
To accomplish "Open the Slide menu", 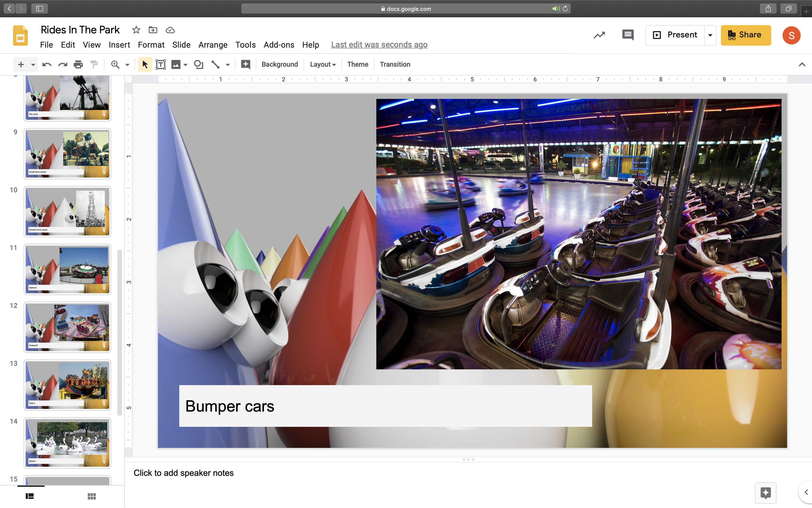I will click(x=181, y=45).
